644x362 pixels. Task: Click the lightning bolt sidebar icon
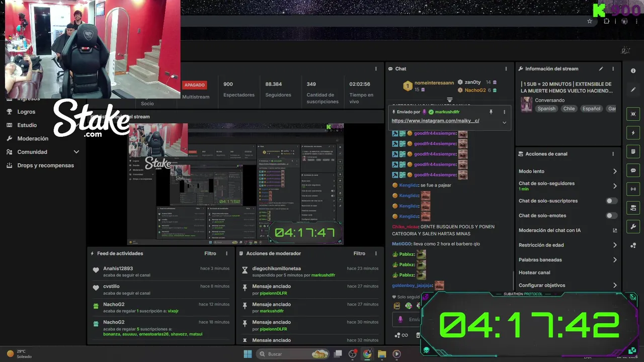(x=633, y=133)
